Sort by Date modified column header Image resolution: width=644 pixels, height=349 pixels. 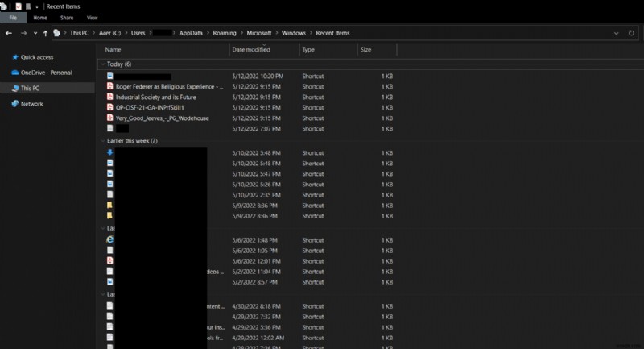click(x=251, y=50)
